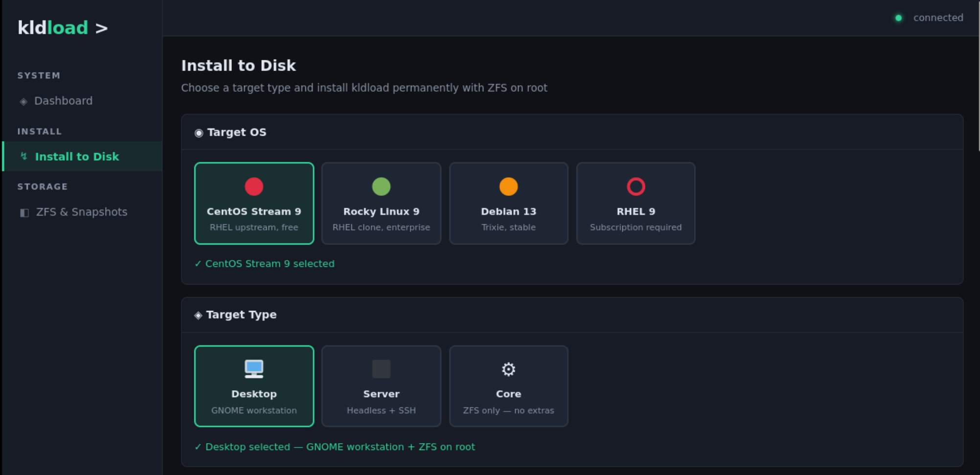Screen dimensions: 980x475
Task: Click the Debian 13 orange circle icon
Action: (508, 186)
